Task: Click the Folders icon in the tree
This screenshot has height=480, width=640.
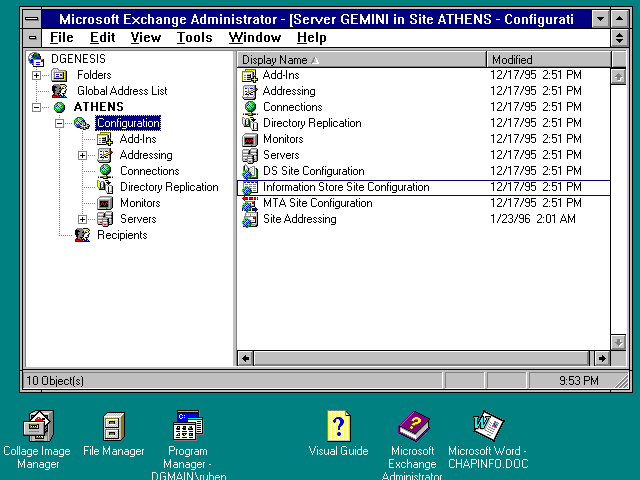Action: (59, 75)
